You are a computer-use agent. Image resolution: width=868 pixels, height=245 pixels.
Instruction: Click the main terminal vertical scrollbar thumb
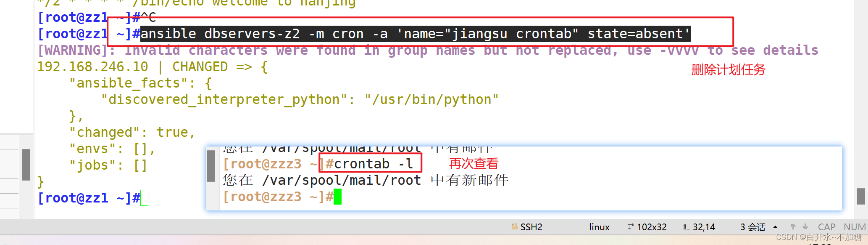pos(861,196)
